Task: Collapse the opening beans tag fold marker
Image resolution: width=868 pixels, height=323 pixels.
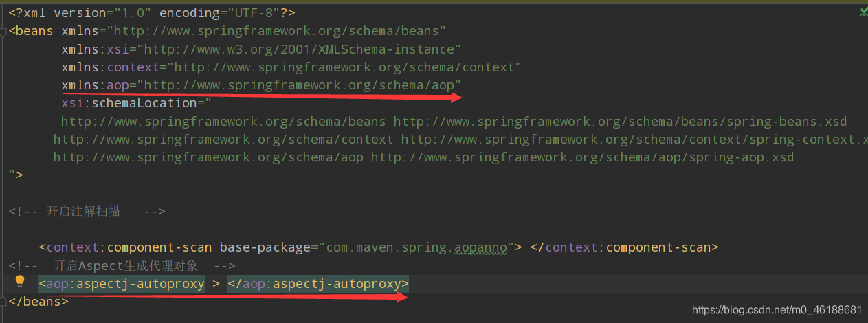Action: (3, 32)
